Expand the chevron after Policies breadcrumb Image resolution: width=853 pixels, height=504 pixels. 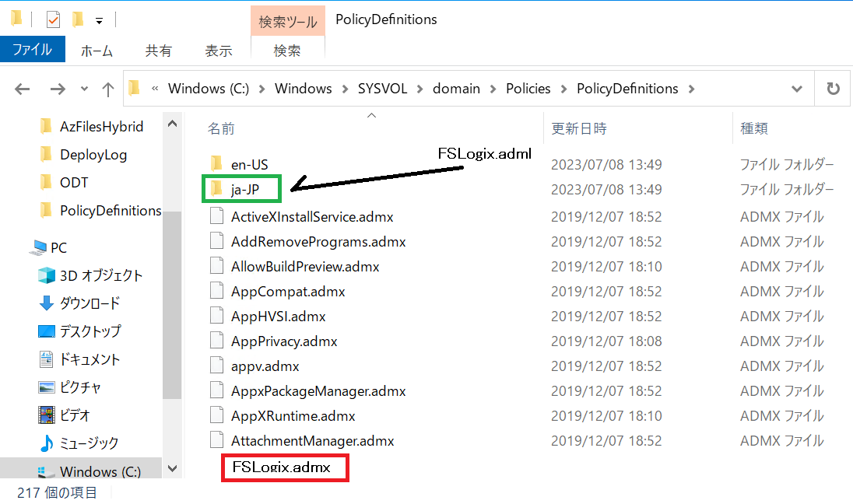point(564,89)
